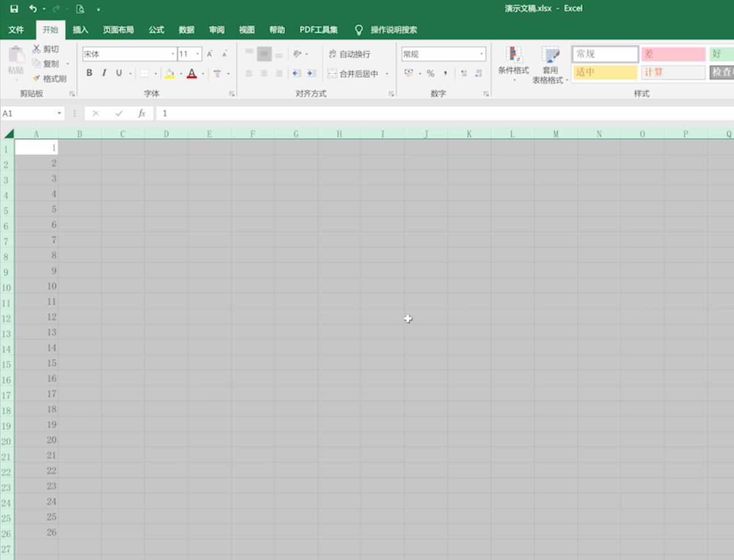The width and height of the screenshot is (734, 560).
Task: Toggle middle vertical alignment
Action: (264, 54)
